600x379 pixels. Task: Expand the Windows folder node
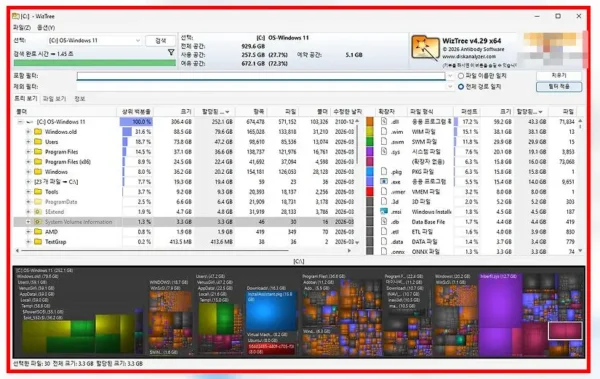pyautogui.click(x=28, y=172)
